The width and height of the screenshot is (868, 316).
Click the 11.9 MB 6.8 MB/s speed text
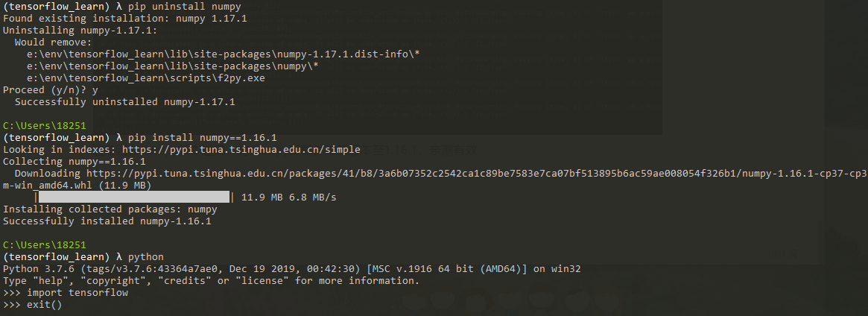[288, 197]
